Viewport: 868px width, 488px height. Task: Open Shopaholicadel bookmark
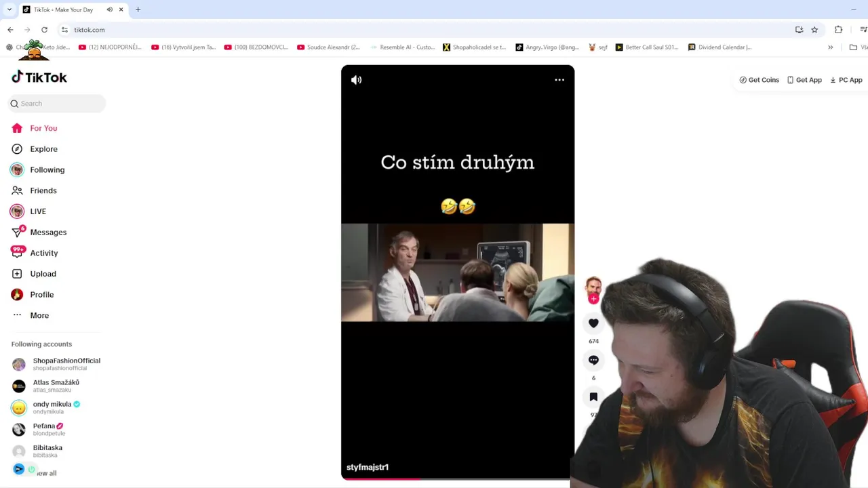(475, 47)
